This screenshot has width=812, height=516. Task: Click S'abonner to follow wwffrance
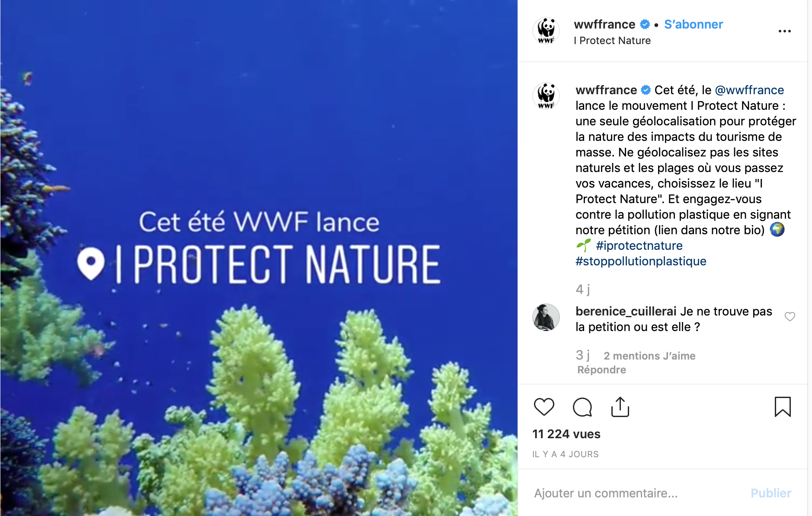[x=694, y=24]
